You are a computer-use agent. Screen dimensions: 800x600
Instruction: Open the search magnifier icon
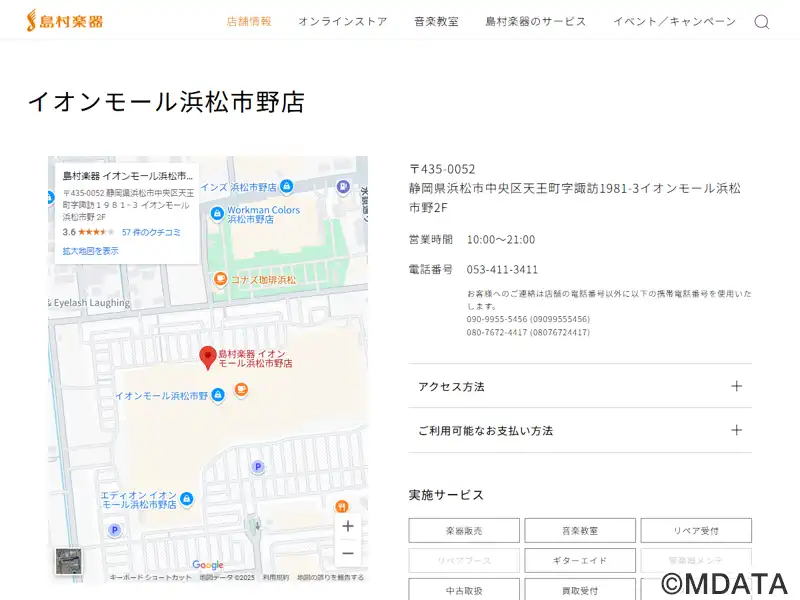pyautogui.click(x=762, y=22)
